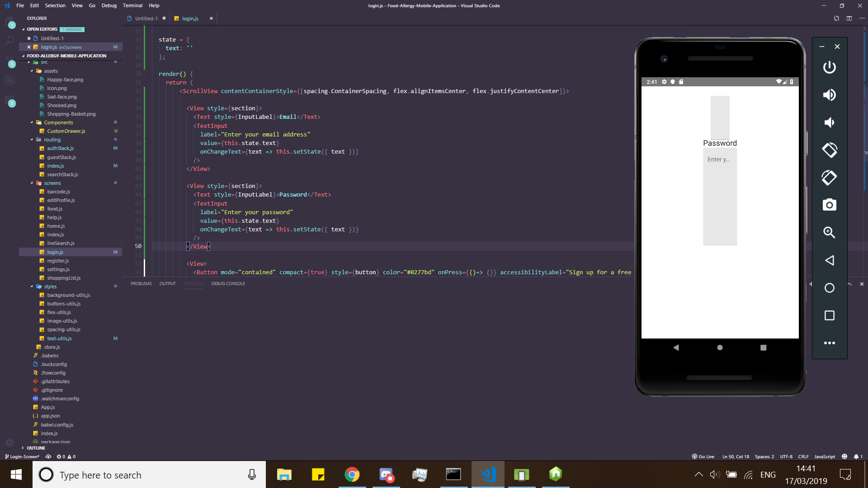Open the Terminal menu
868x488 pixels.
pyautogui.click(x=132, y=5)
